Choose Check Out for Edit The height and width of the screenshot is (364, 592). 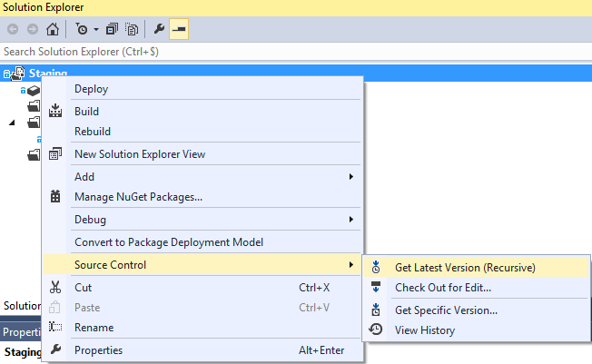click(442, 288)
